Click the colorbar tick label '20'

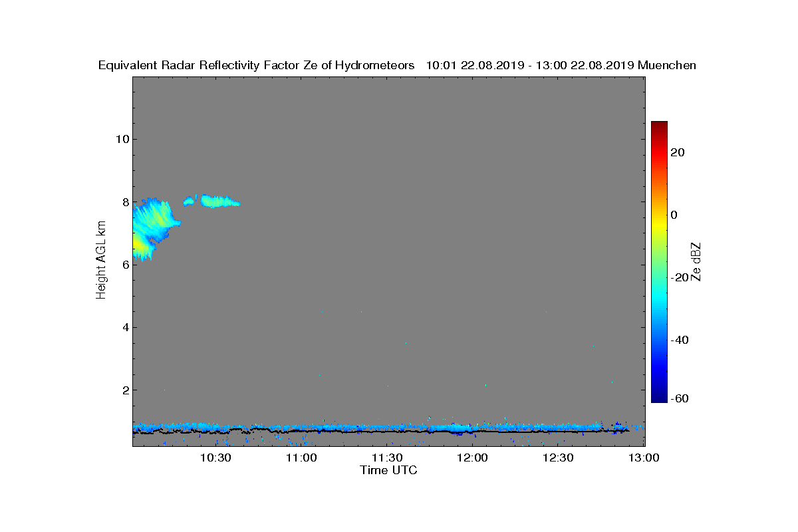(x=678, y=152)
